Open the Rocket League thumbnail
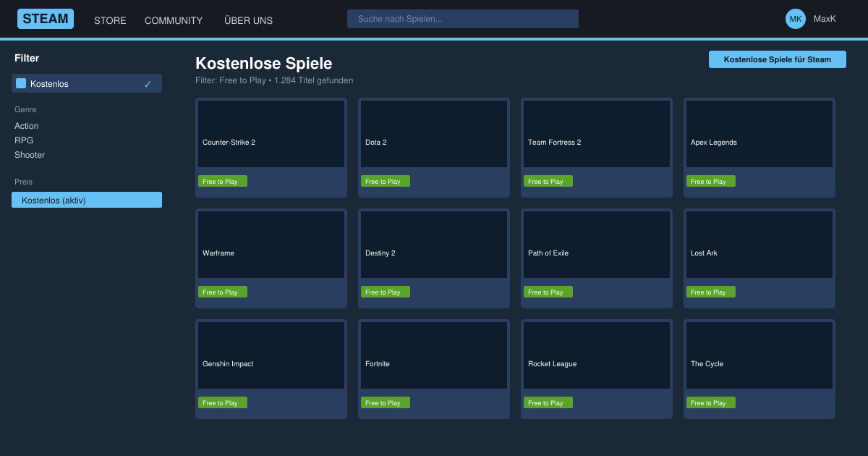Viewport: 868px width, 456px height. pyautogui.click(x=597, y=355)
